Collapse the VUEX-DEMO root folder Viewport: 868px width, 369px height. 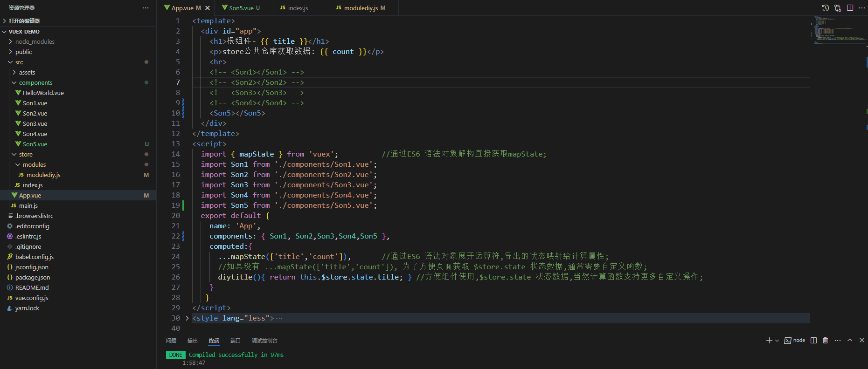point(78,32)
